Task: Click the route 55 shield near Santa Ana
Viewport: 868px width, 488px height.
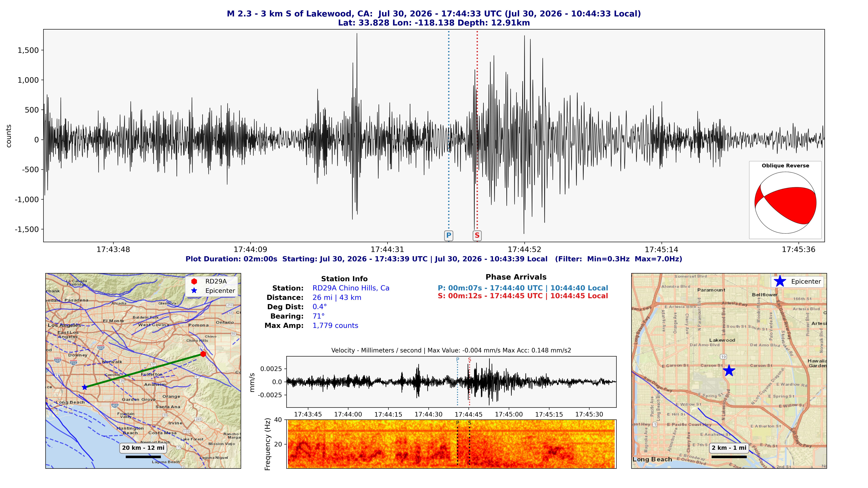Action: pos(165,415)
